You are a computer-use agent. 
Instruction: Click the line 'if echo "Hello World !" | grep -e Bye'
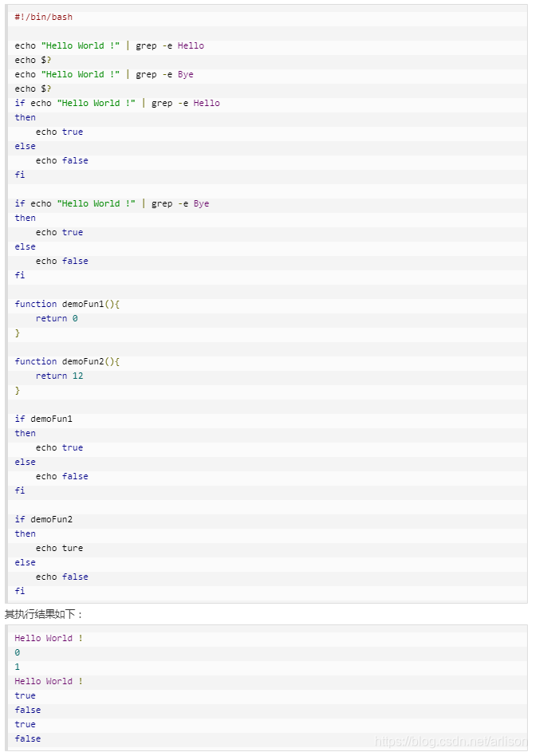pos(112,203)
